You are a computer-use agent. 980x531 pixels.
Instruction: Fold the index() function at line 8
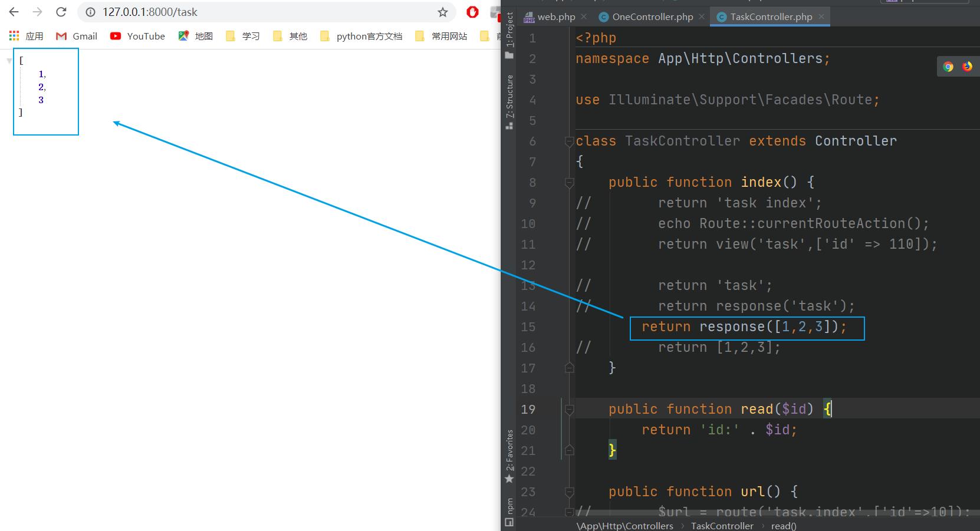[569, 183]
